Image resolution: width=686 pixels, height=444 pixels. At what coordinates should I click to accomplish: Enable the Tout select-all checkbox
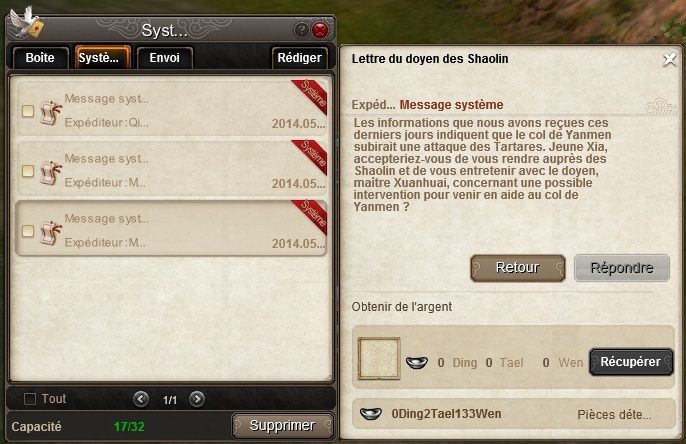point(30,399)
